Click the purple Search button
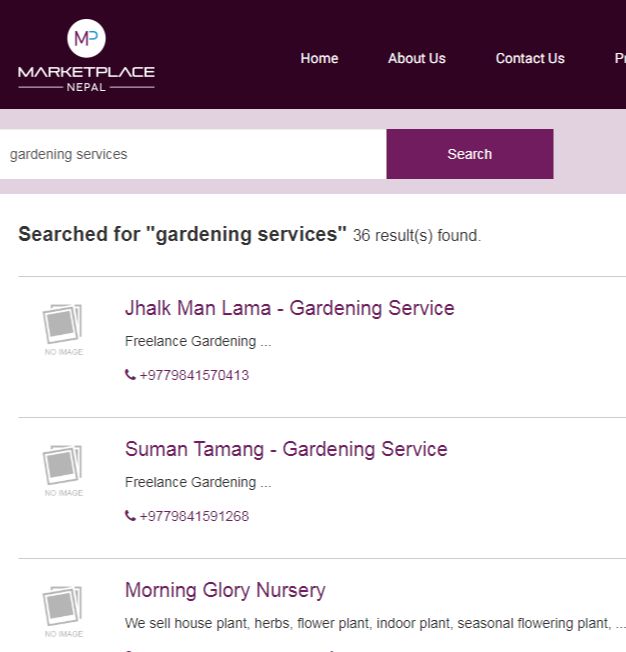Image resolution: width=626 pixels, height=652 pixels. click(x=470, y=154)
